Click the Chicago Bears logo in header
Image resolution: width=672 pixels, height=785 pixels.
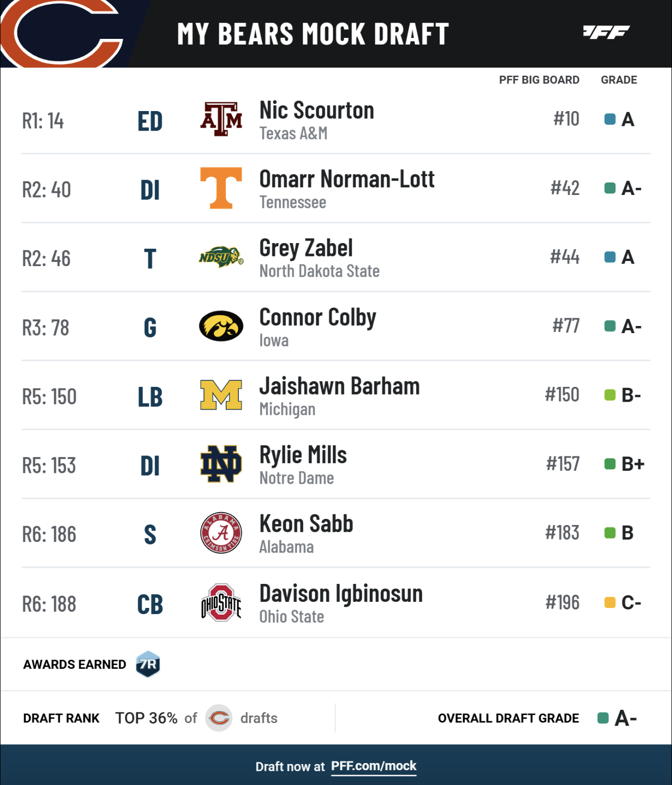pyautogui.click(x=61, y=34)
